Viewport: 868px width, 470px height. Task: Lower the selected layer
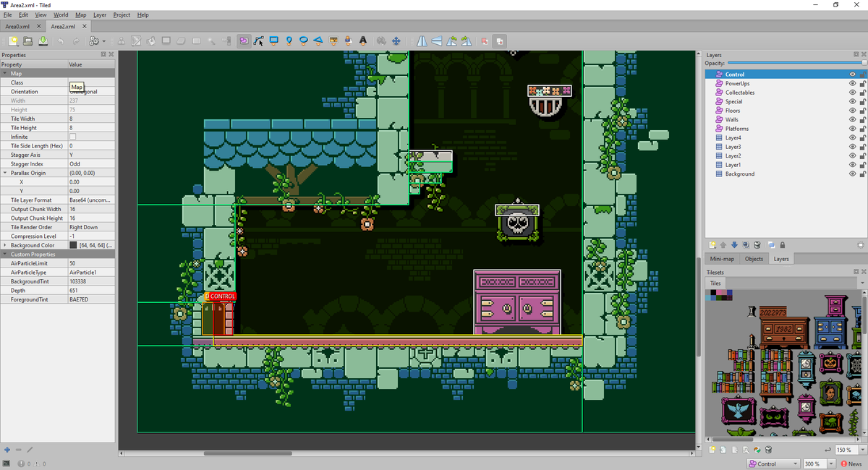(734, 244)
